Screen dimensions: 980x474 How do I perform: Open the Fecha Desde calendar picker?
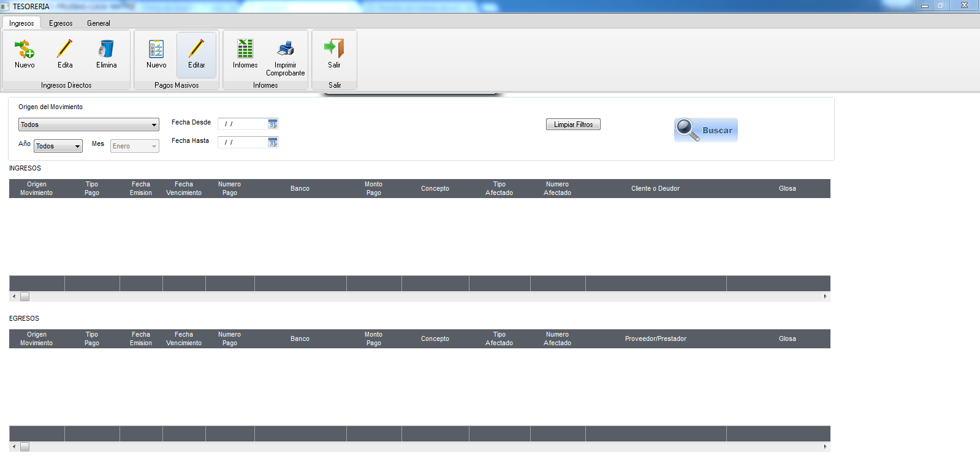tap(273, 124)
